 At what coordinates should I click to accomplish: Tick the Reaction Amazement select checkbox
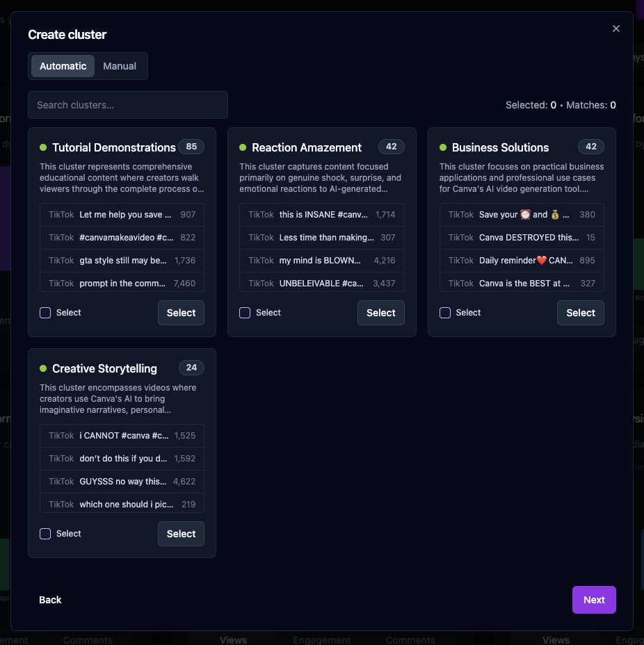click(245, 313)
